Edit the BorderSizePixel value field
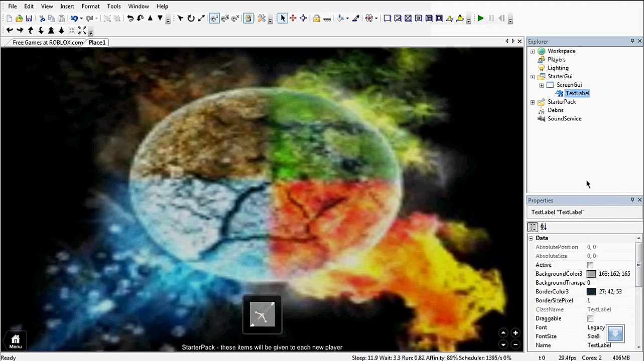The width and height of the screenshot is (644, 361). point(610,301)
